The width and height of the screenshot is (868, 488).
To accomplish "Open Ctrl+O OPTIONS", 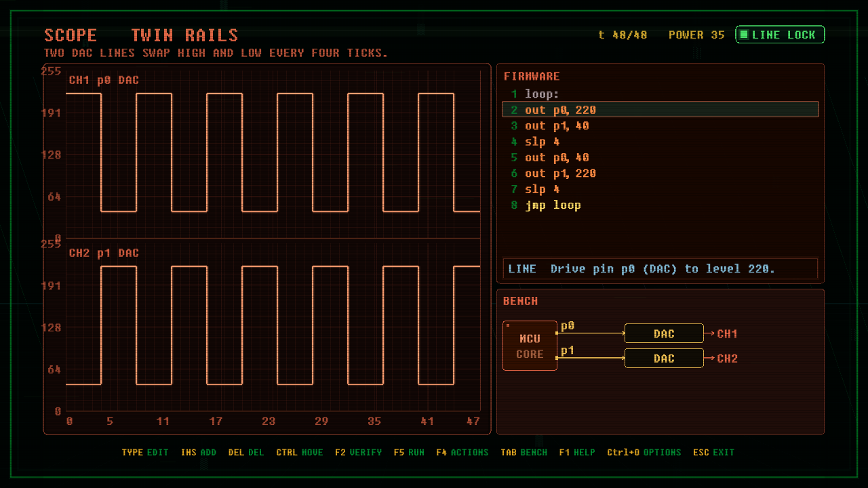I will (644, 452).
